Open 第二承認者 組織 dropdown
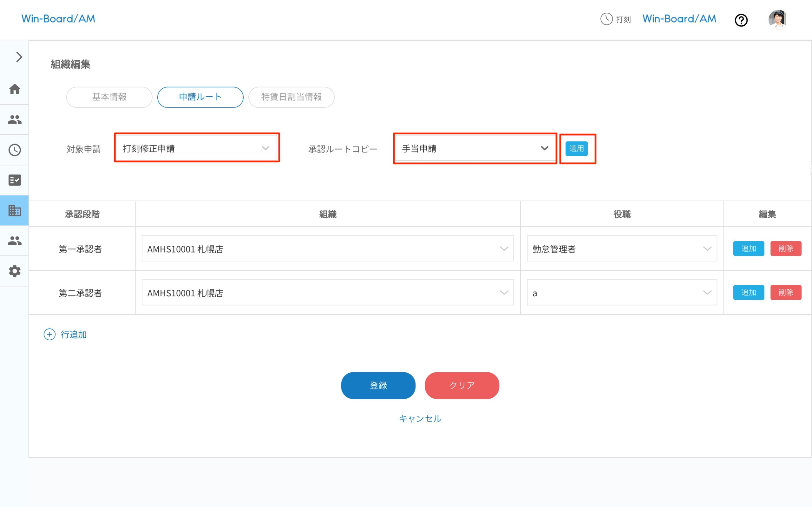812x507 pixels. (x=327, y=293)
